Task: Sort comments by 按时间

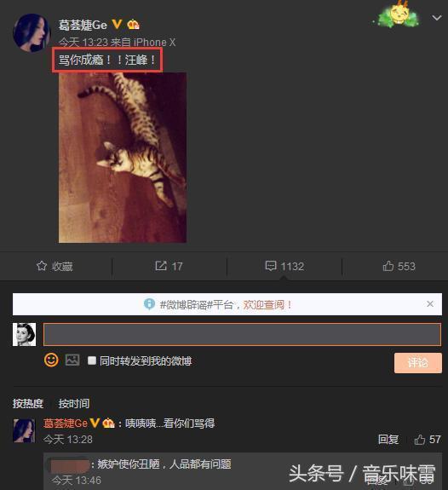Action: pyautogui.click(x=74, y=403)
